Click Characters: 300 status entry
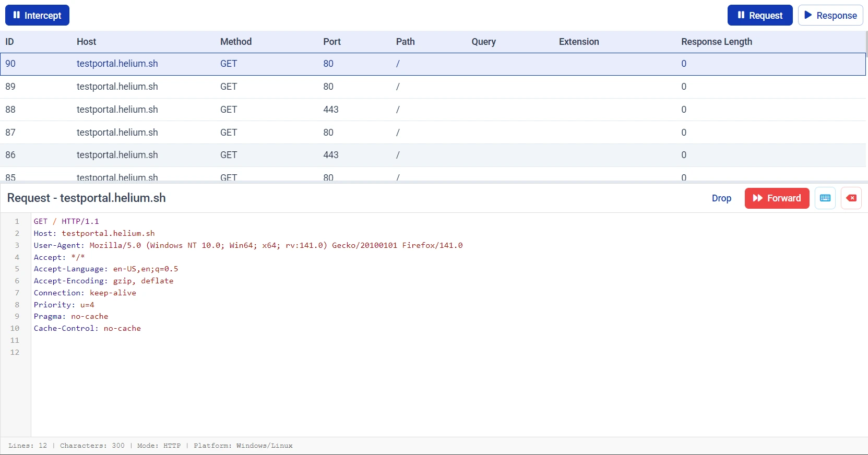The image size is (868, 455). 92,446
